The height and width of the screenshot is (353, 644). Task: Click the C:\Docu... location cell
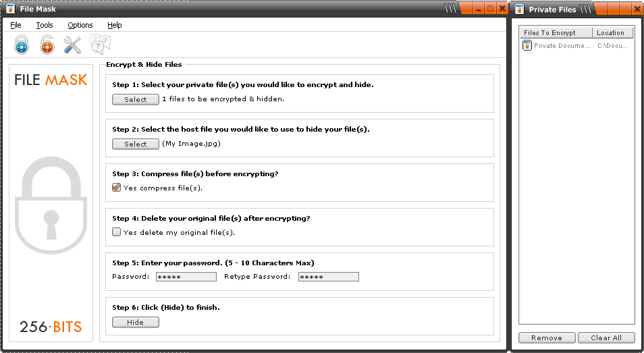613,46
